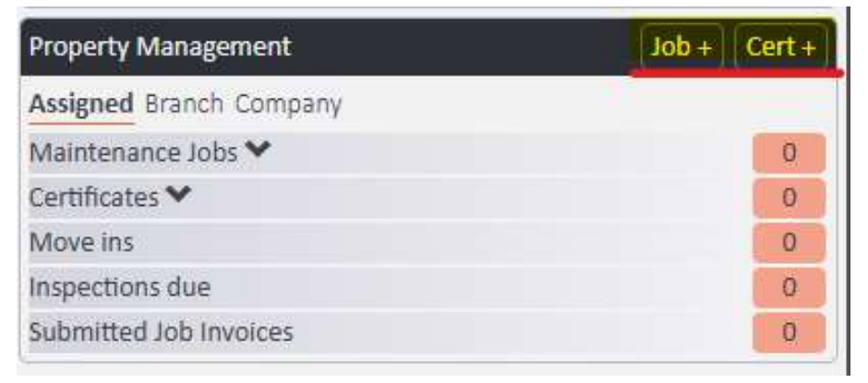Switch to the Company tab
Viewport: 868px width, 383px height.
click(289, 103)
